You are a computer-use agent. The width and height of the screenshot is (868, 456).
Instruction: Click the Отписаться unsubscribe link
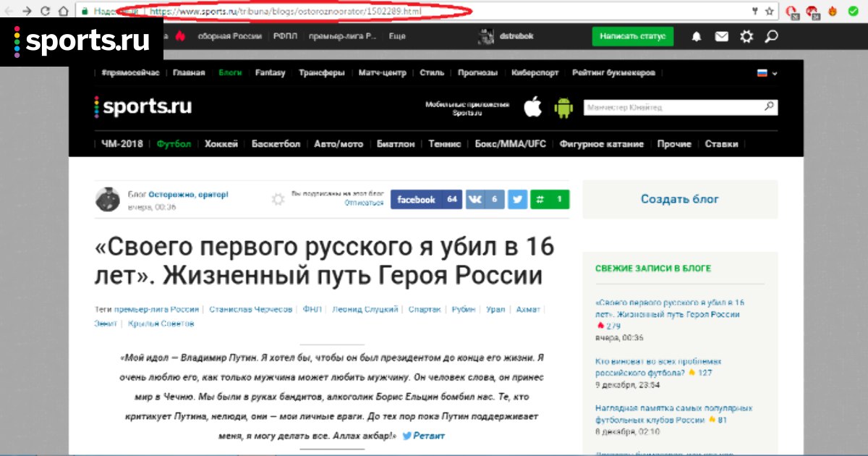(x=364, y=203)
